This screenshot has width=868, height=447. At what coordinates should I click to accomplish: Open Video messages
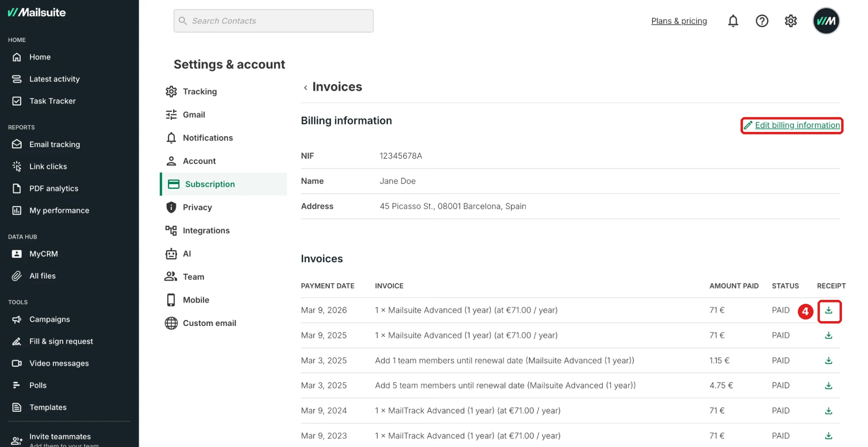(x=50, y=363)
